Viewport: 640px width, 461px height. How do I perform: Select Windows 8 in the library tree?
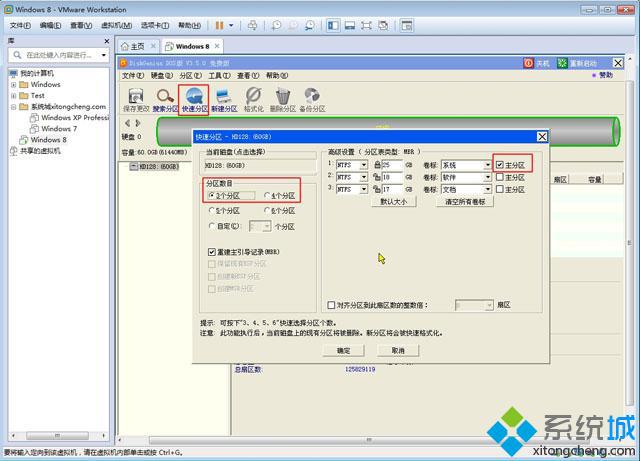[49, 140]
